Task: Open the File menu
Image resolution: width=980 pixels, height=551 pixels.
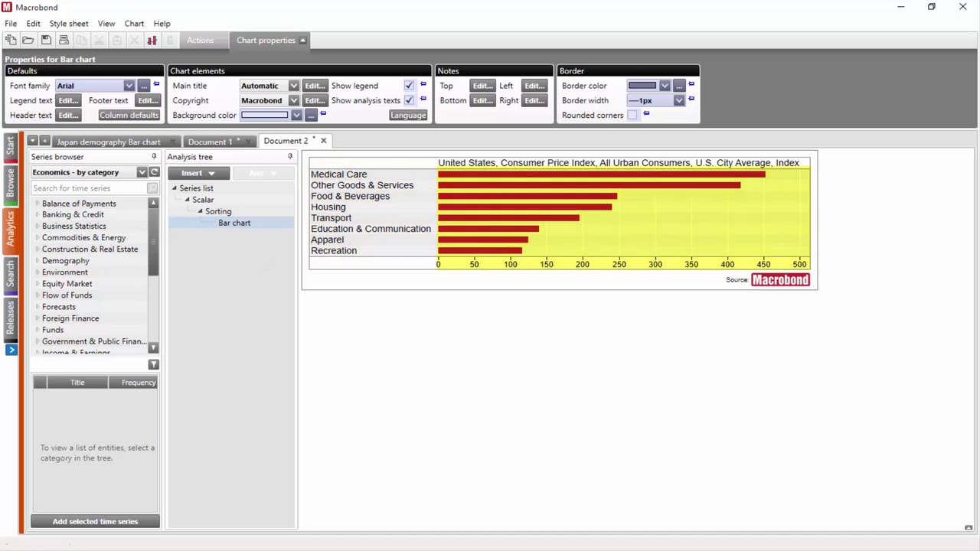Action: coord(11,24)
